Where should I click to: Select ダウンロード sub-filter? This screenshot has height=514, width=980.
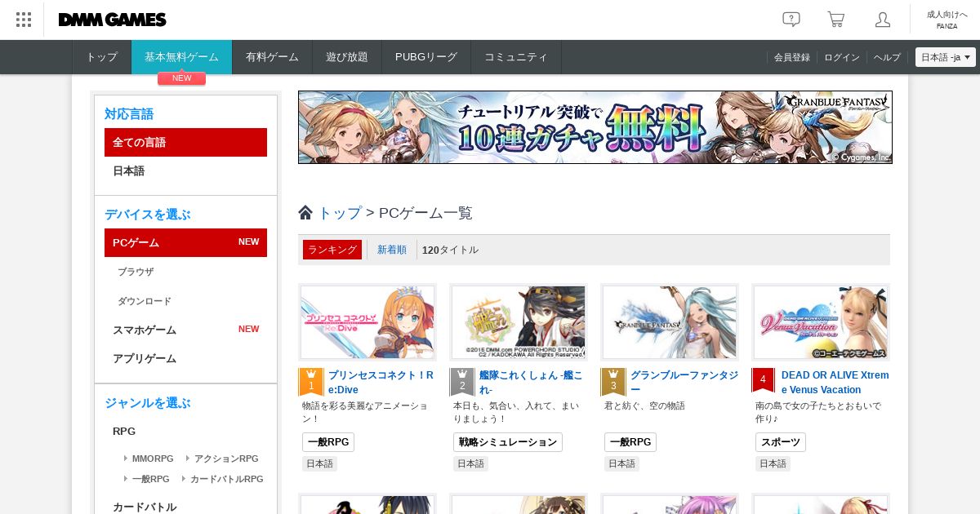click(145, 301)
